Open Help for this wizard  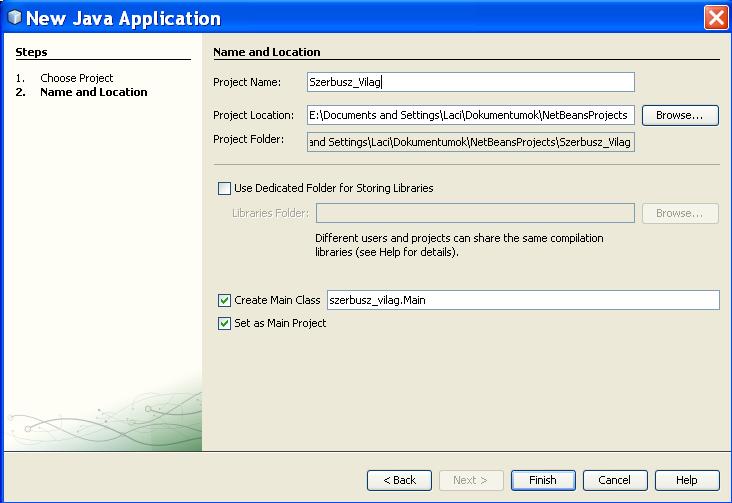click(x=687, y=480)
